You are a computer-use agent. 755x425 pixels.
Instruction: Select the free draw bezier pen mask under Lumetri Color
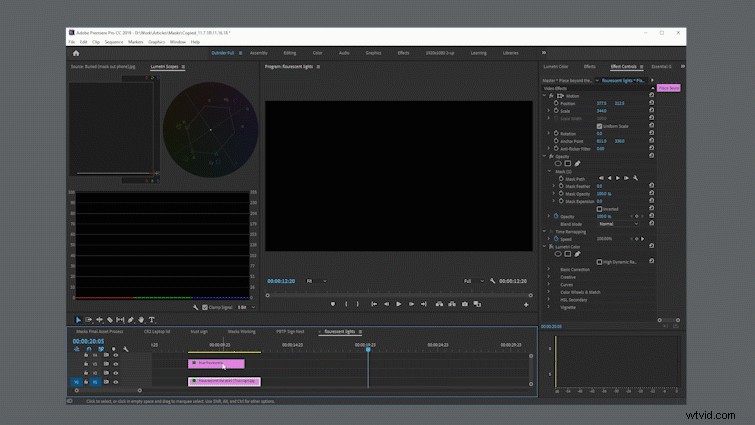click(x=577, y=254)
